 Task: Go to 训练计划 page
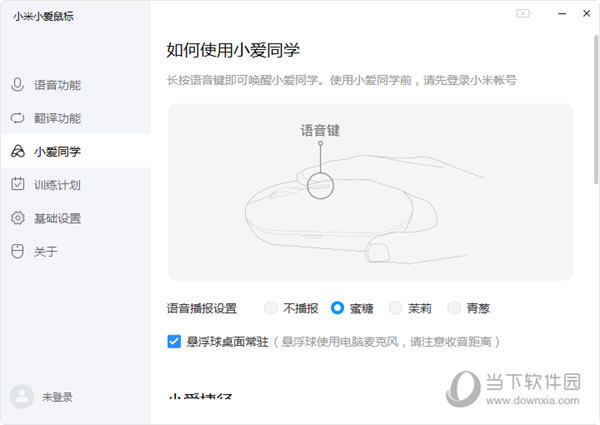pyautogui.click(x=76, y=184)
